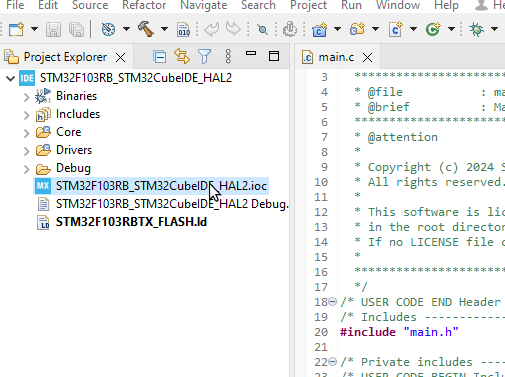The height and width of the screenshot is (377, 505).
Task: Select the Includes tree item
Action: point(78,114)
